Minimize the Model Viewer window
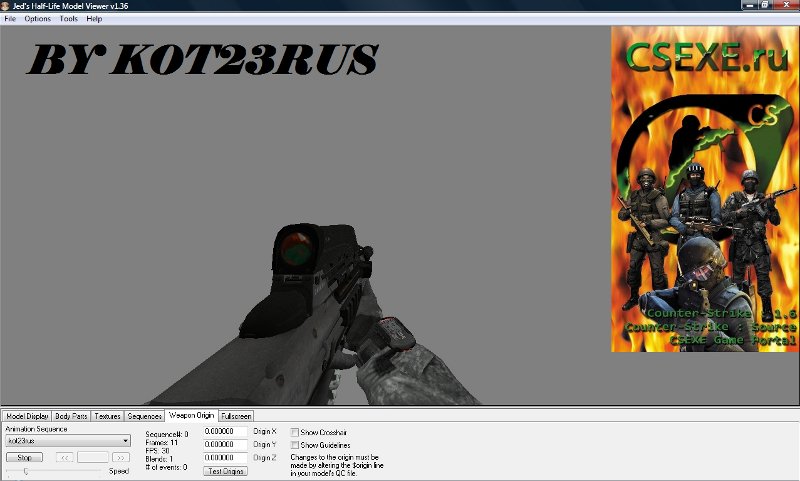Viewport: 800px width, 481px height. coord(749,5)
